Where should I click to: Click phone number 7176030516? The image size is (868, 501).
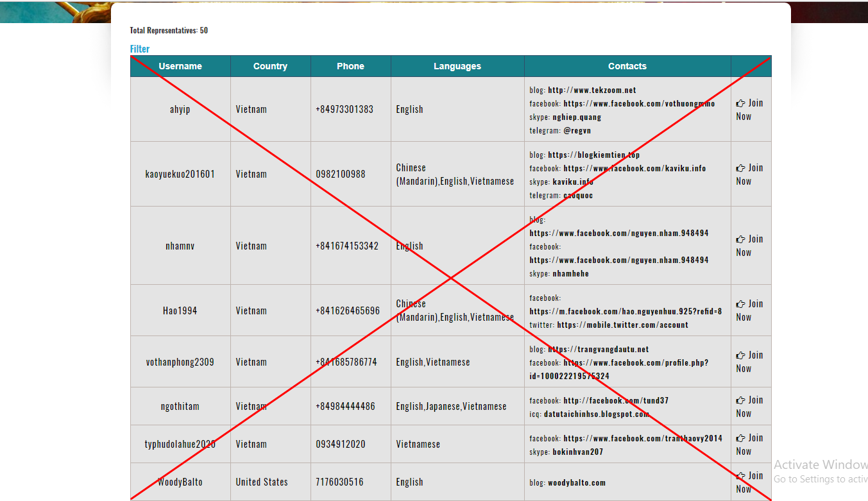339,482
